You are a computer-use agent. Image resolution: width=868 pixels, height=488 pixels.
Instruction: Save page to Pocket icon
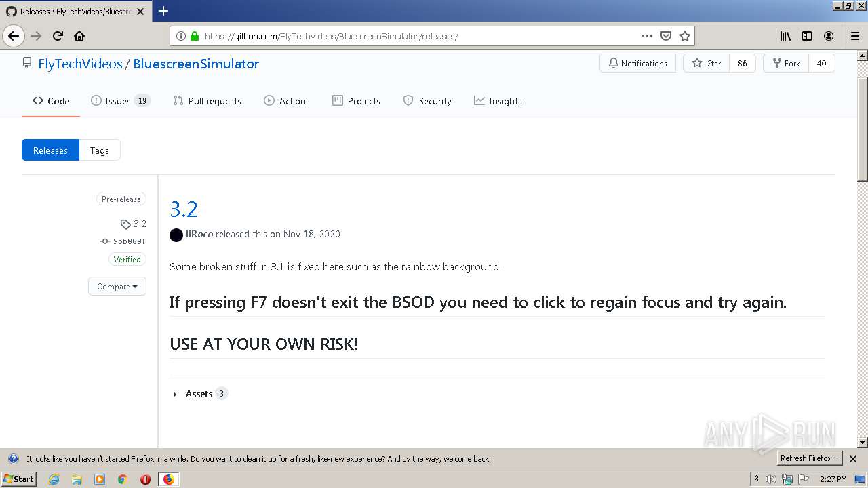[x=666, y=36]
